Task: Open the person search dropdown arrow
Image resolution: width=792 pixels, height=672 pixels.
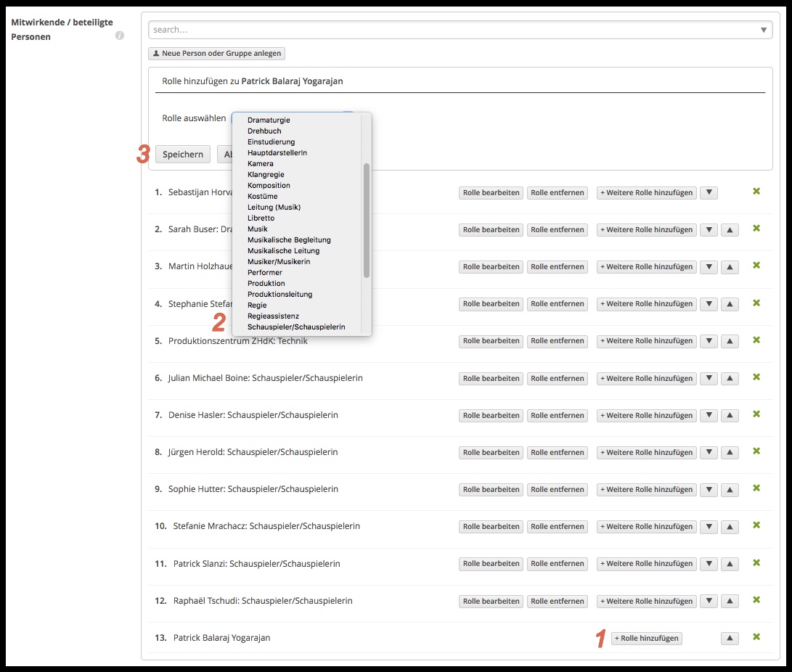Action: pos(763,30)
